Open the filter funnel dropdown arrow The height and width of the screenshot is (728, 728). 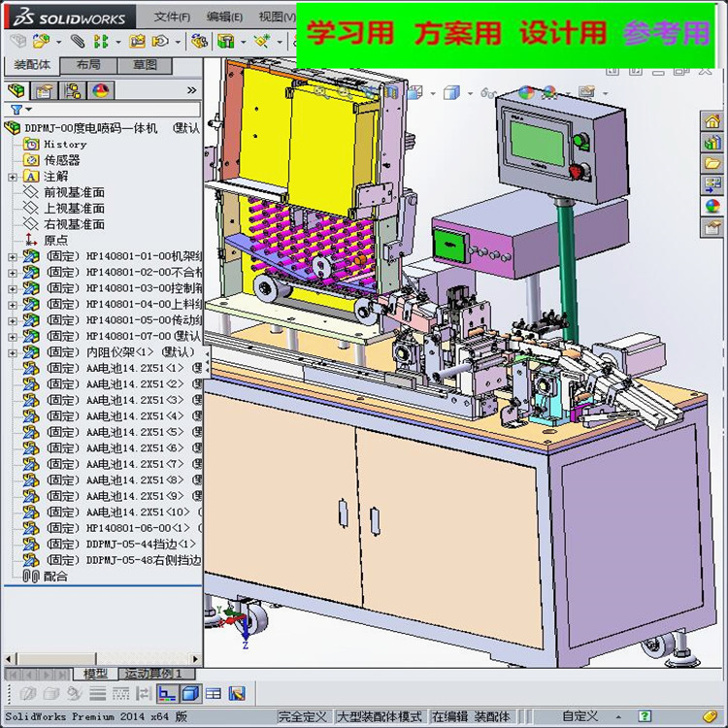tap(29, 110)
